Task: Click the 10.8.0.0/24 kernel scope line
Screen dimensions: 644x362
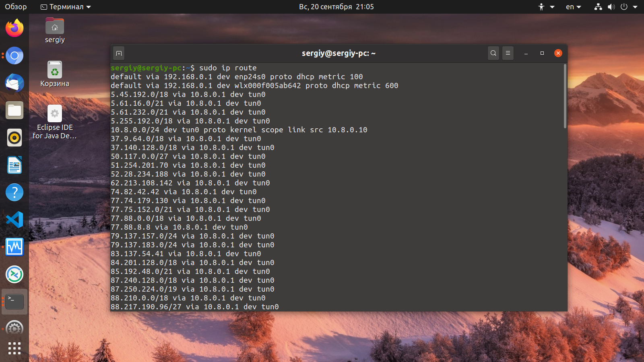Action: click(239, 130)
